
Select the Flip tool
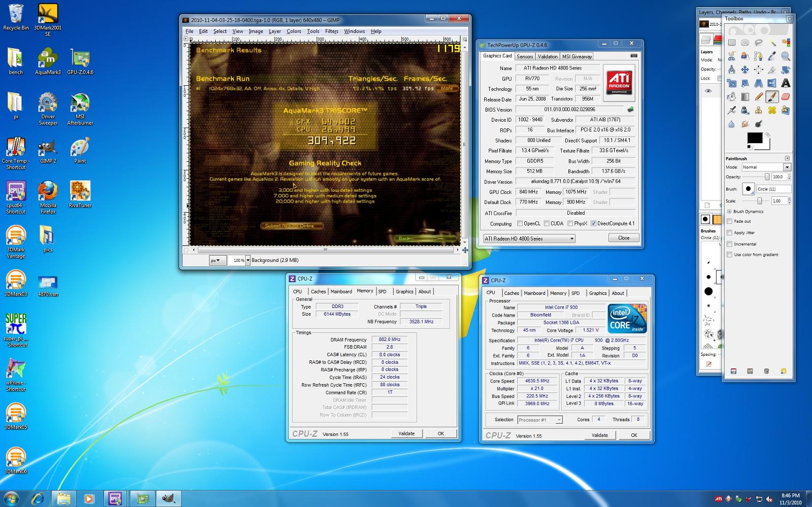coord(772,83)
